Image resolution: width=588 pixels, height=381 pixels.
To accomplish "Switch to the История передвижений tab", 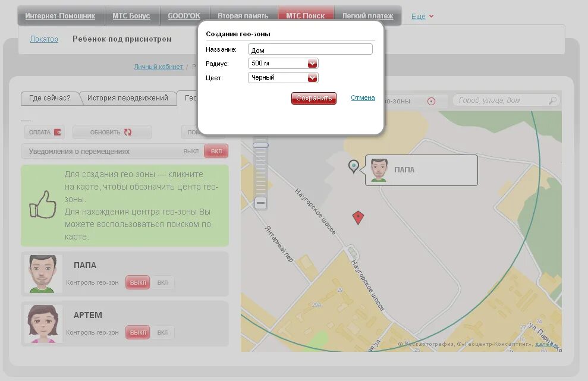I will point(127,98).
